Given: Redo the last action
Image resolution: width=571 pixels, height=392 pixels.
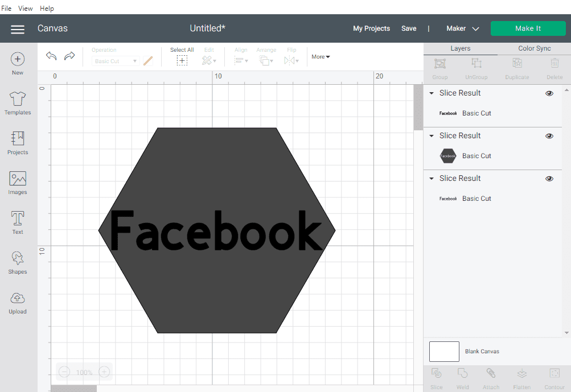Looking at the screenshot, I should click(69, 56).
